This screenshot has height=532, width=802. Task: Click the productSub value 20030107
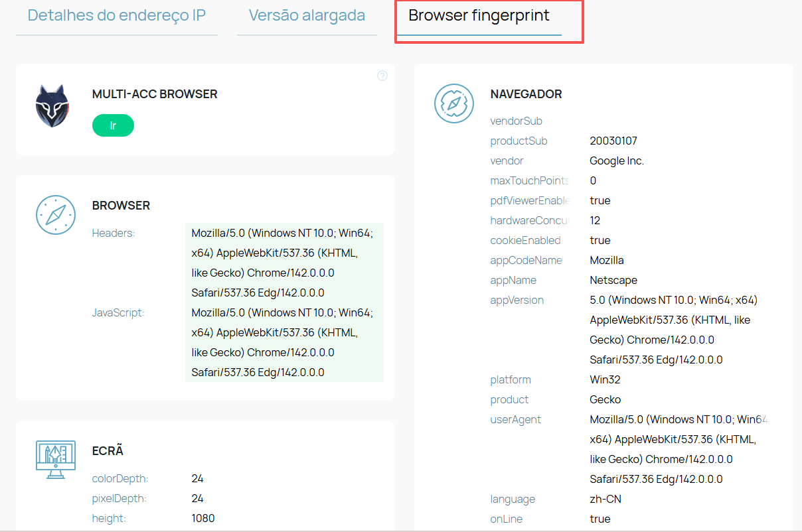[613, 141]
